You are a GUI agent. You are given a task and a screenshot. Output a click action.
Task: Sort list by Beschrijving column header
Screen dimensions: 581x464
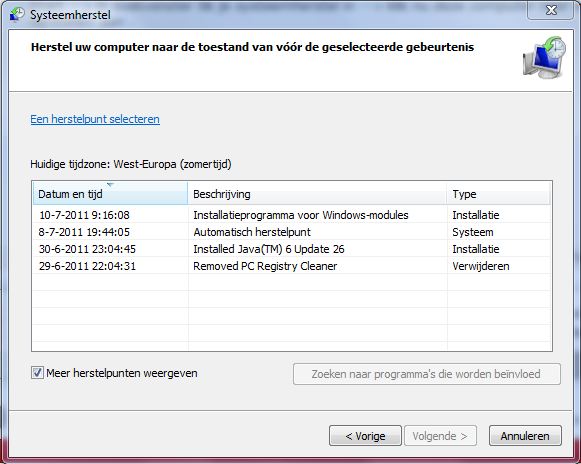317,194
